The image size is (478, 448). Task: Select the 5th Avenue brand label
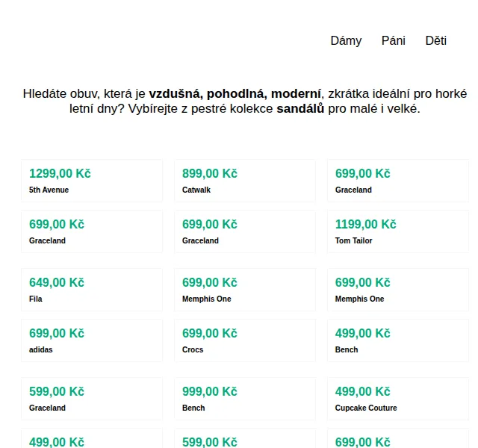click(x=49, y=190)
